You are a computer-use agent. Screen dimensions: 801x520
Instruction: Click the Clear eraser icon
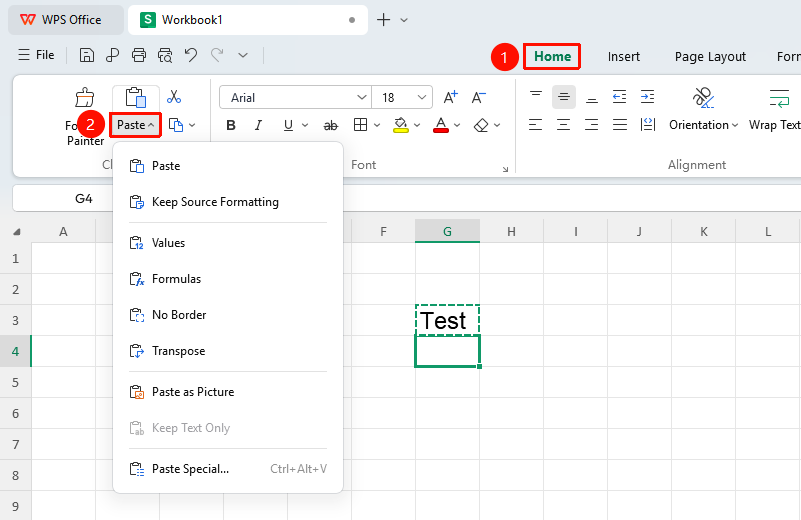click(x=481, y=125)
